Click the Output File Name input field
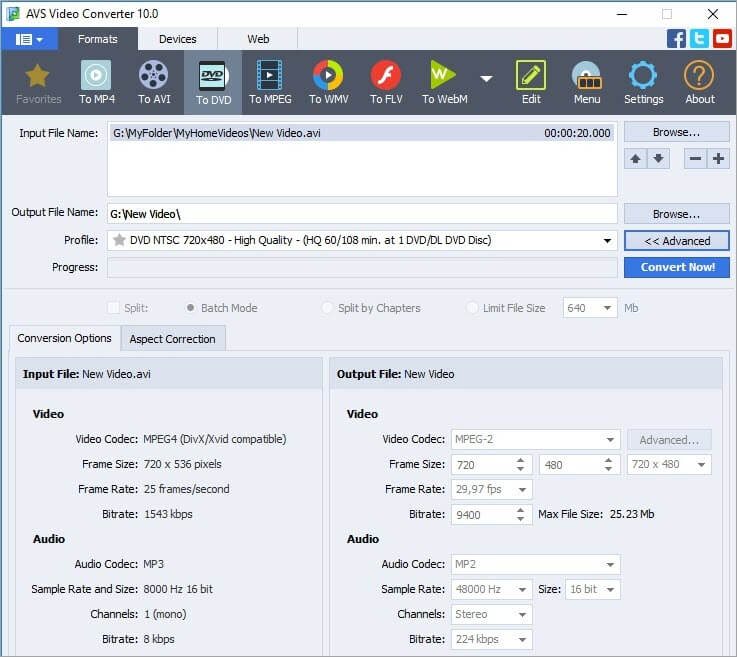Viewport: 737px width, 657px height. point(362,214)
